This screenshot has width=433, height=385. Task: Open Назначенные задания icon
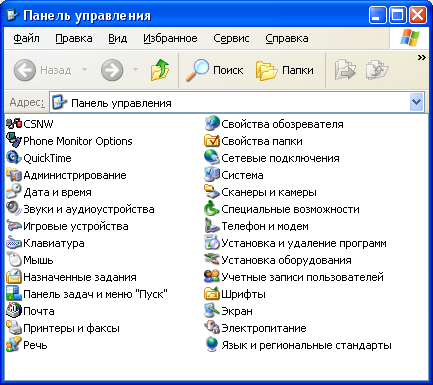tap(14, 277)
